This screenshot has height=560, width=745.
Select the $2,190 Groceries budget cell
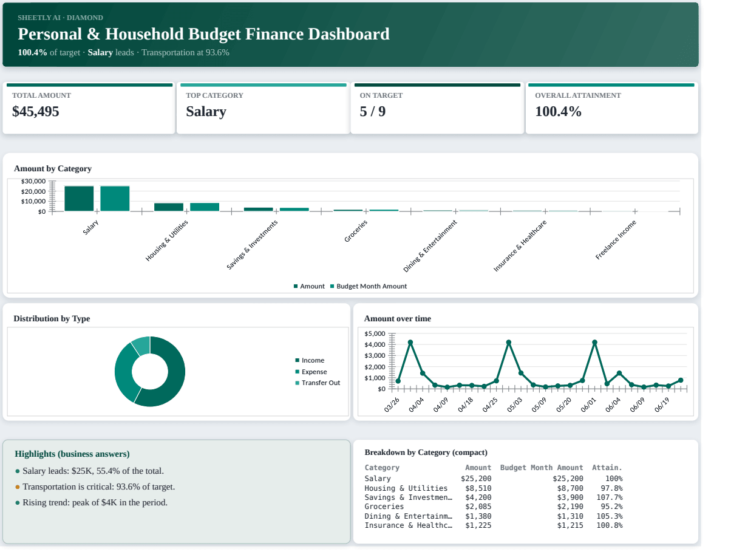pyautogui.click(x=570, y=507)
